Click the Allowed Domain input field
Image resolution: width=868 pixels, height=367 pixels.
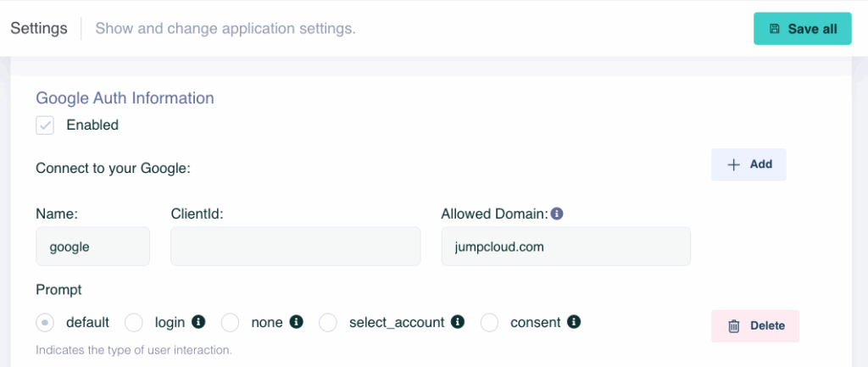coord(565,247)
